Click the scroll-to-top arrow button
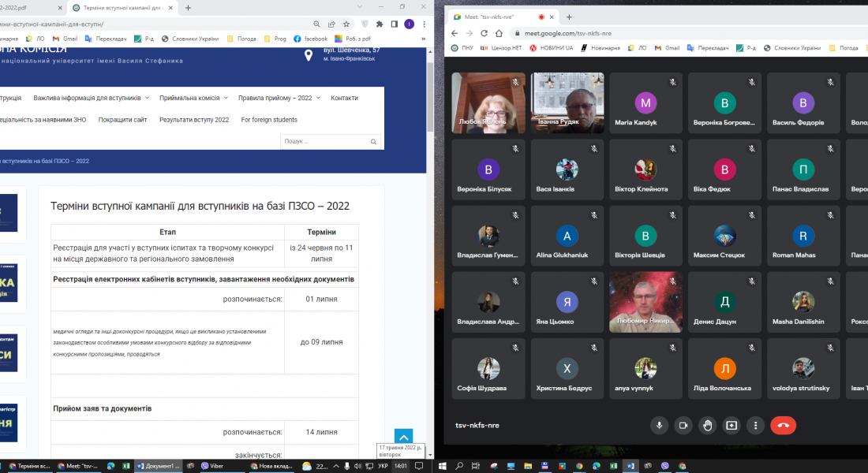The height and width of the screenshot is (473, 868). (403, 438)
